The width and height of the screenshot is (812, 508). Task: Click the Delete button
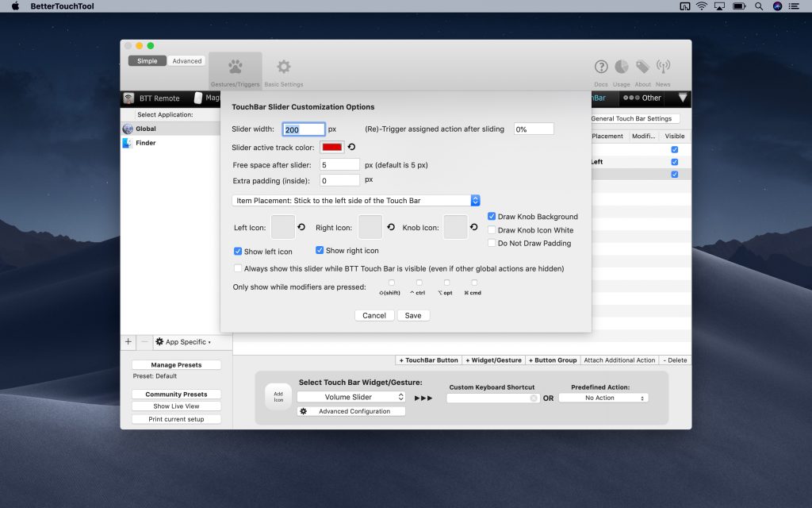click(x=675, y=360)
